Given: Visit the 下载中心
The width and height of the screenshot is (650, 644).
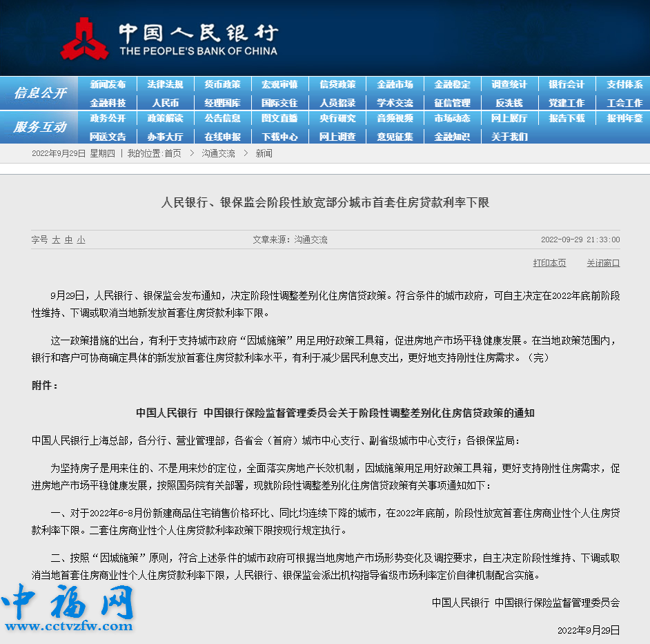Looking at the screenshot, I should coord(280,137).
